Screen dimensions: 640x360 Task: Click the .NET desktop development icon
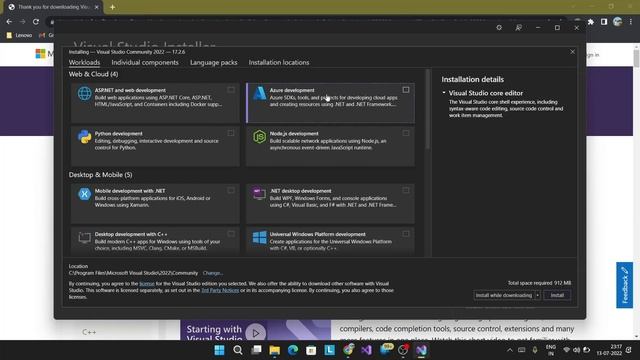(259, 194)
